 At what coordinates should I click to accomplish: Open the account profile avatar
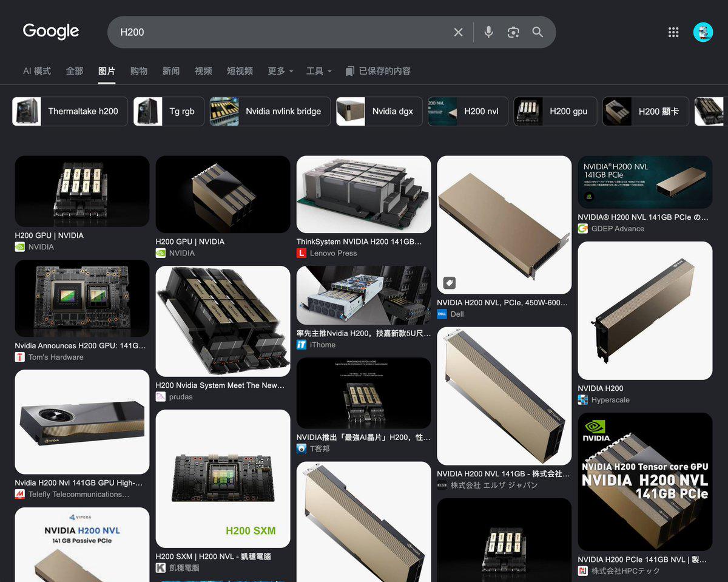[703, 32]
